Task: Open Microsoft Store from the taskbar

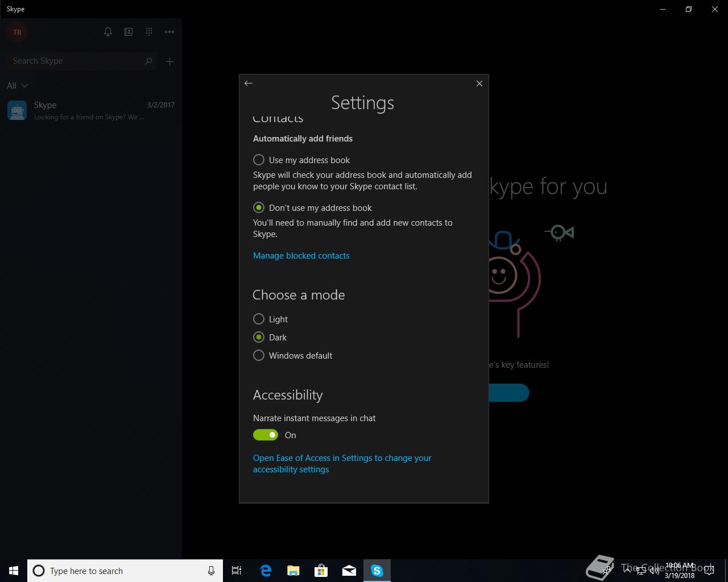Action: click(321, 571)
